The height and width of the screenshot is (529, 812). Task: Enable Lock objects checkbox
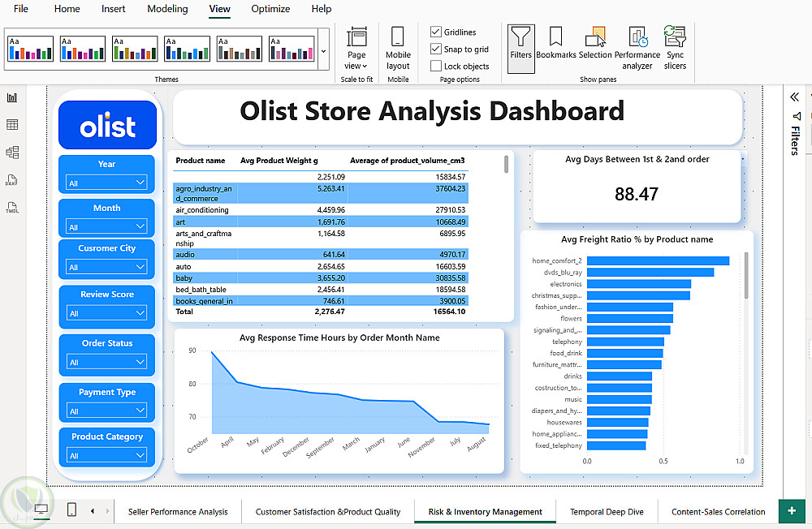tap(435, 67)
